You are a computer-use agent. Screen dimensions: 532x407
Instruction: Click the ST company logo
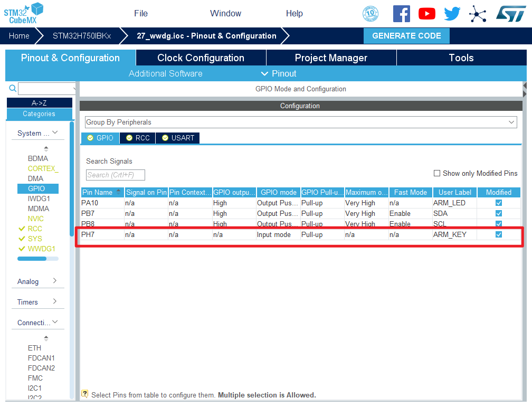click(x=510, y=14)
